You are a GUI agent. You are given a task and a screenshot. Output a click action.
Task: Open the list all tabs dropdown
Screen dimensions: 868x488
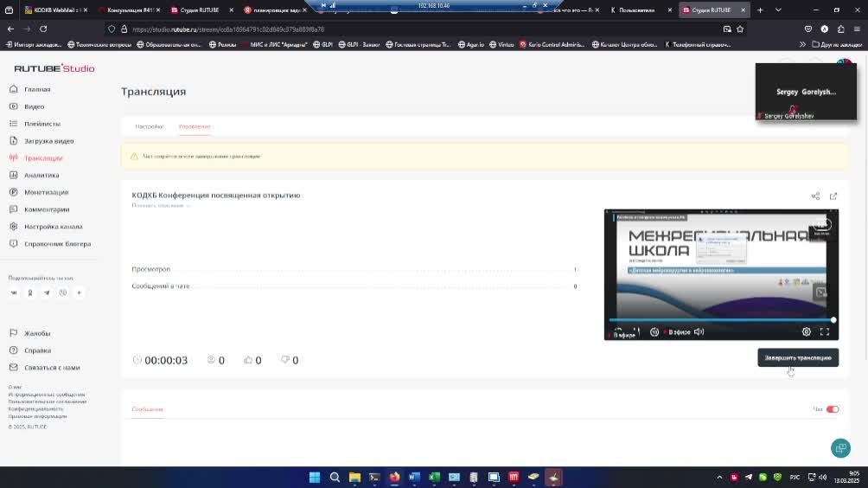click(778, 10)
